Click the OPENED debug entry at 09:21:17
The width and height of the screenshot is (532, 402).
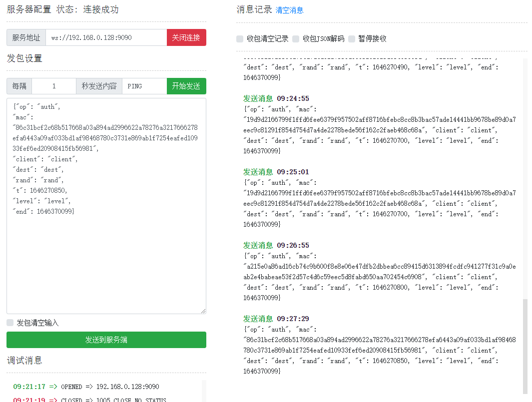tap(85, 387)
